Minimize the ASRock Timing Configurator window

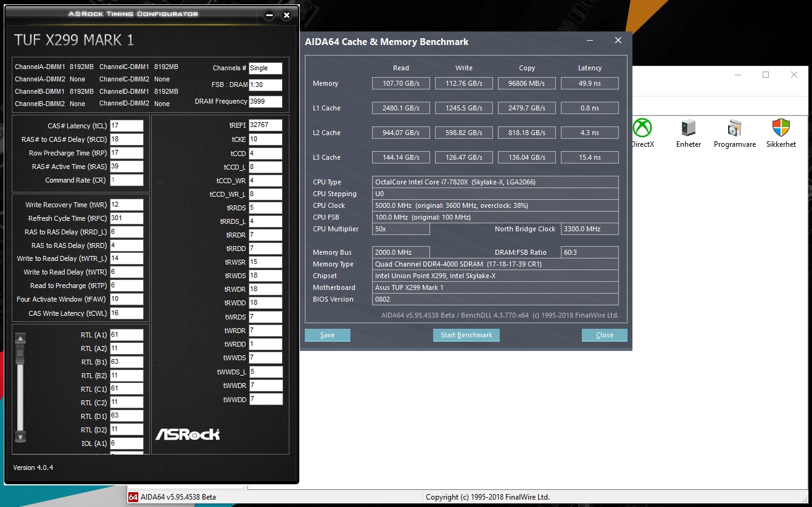pos(269,15)
